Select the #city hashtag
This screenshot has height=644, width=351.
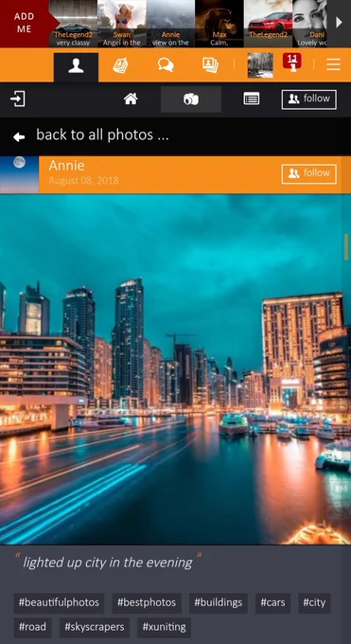pos(314,603)
